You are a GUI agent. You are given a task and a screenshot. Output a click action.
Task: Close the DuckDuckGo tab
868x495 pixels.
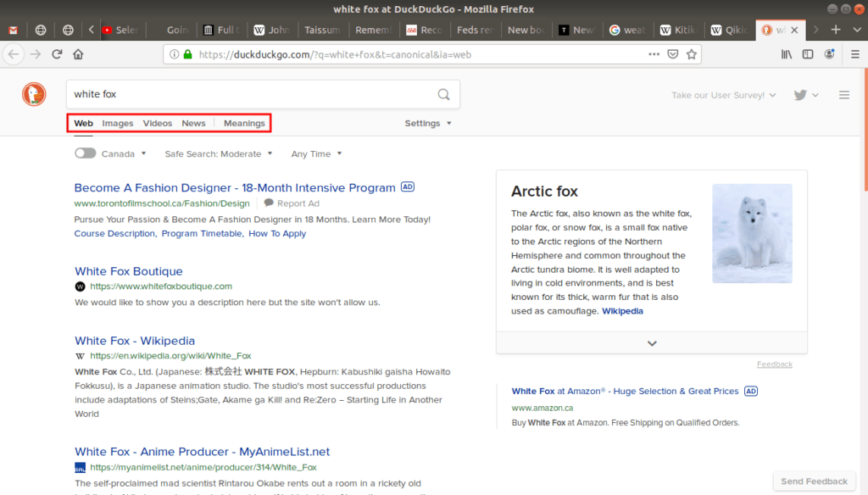[794, 30]
